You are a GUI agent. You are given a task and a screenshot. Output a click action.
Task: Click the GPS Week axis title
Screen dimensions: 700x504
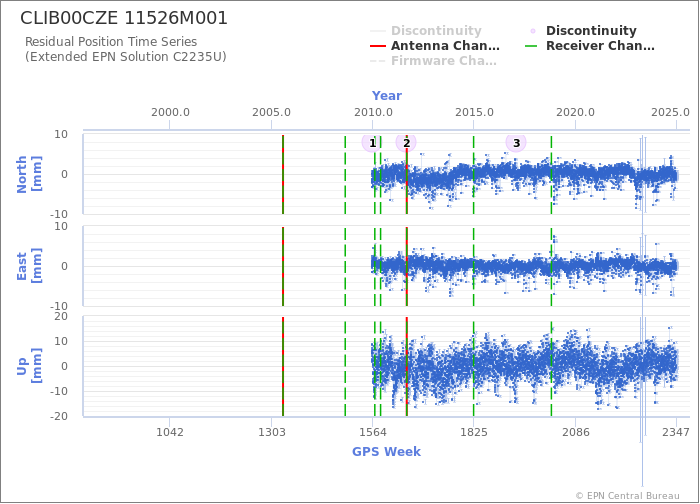[387, 451]
